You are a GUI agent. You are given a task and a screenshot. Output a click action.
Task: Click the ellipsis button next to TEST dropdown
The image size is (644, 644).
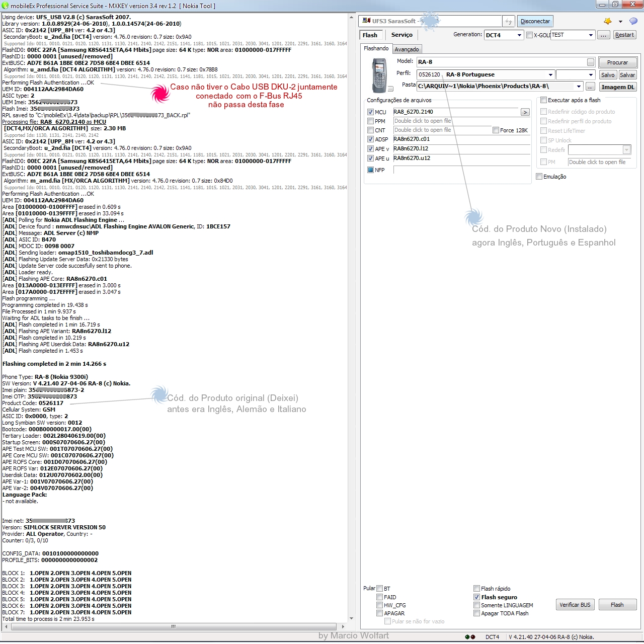(x=604, y=35)
